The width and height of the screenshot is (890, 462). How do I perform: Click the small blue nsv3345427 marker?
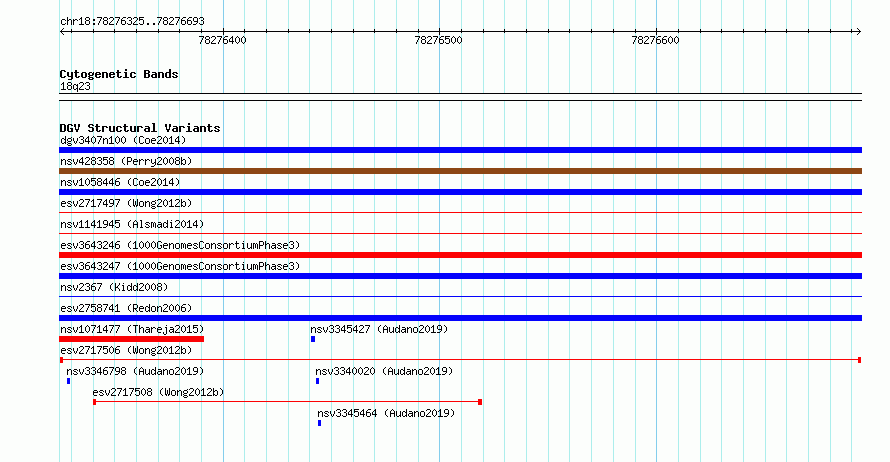313,339
